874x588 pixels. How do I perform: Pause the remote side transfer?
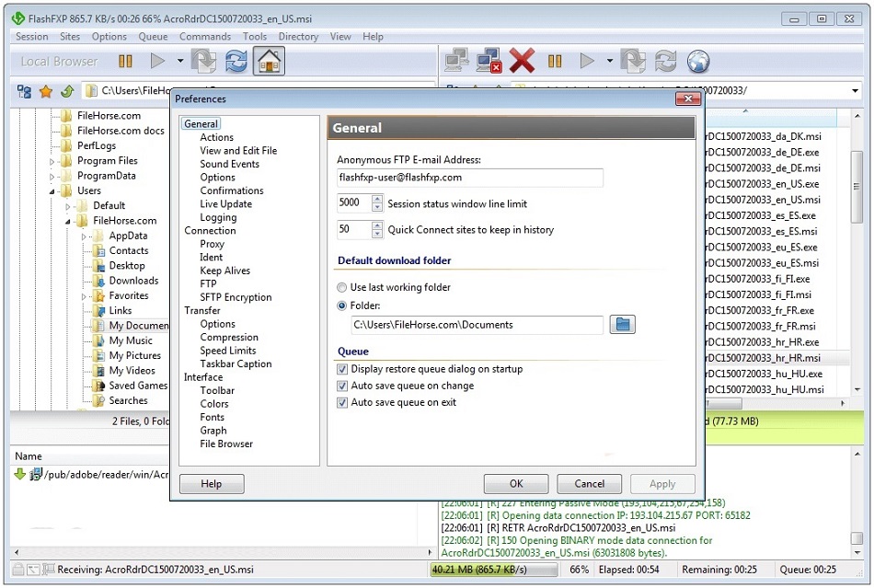tap(555, 62)
